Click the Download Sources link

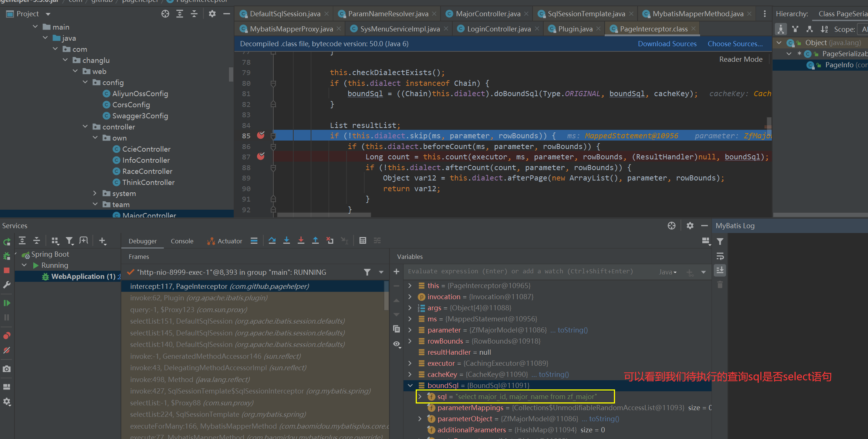[667, 44]
